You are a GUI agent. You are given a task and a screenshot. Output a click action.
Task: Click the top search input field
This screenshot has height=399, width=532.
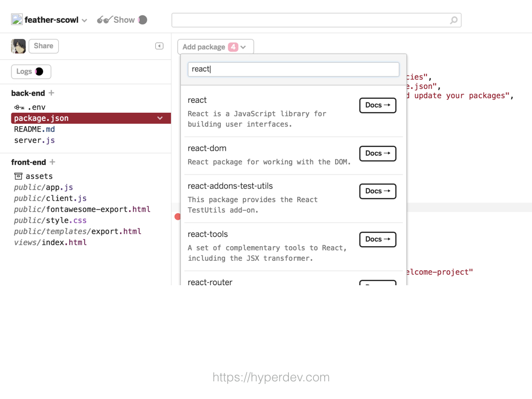click(316, 20)
